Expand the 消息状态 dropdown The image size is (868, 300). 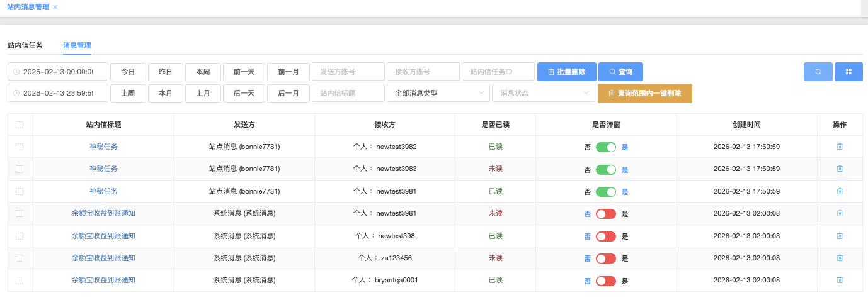[544, 93]
